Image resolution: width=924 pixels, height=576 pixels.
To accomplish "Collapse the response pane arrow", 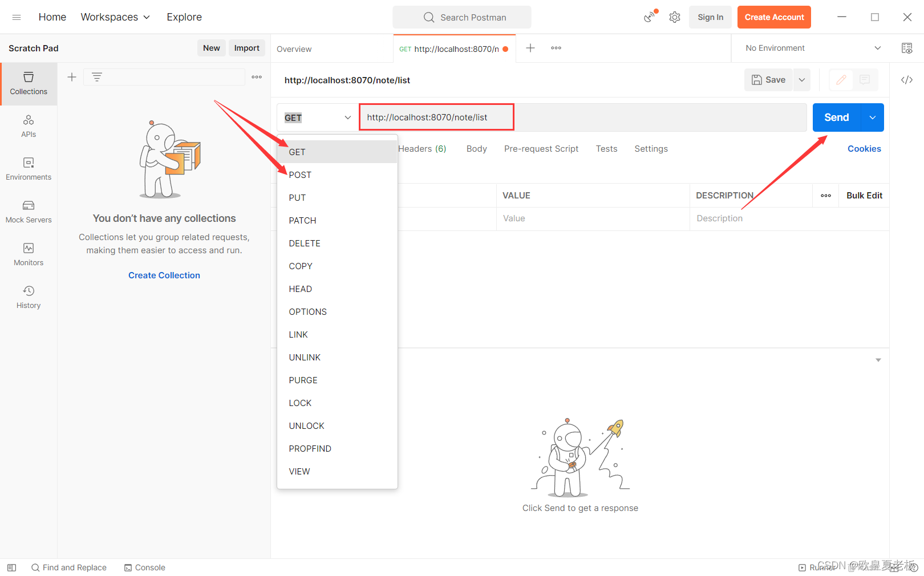I will click(x=878, y=360).
